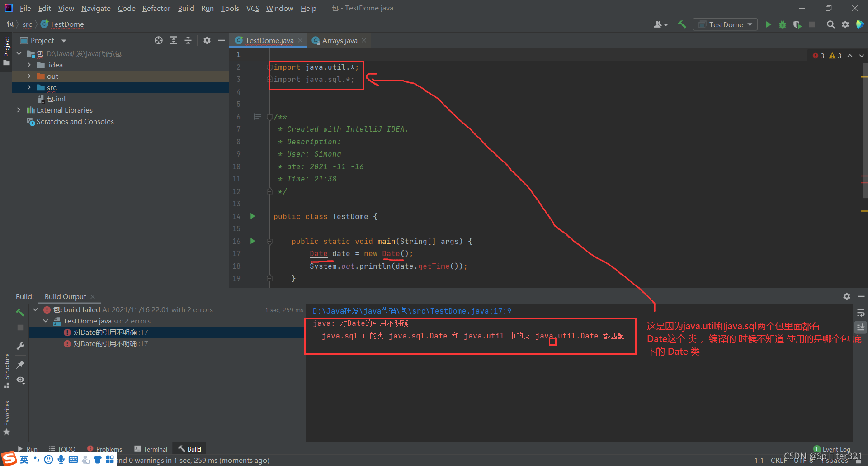Click the errors and warnings inspection widget
Image resolution: width=868 pixels, height=466 pixels.
[827, 56]
